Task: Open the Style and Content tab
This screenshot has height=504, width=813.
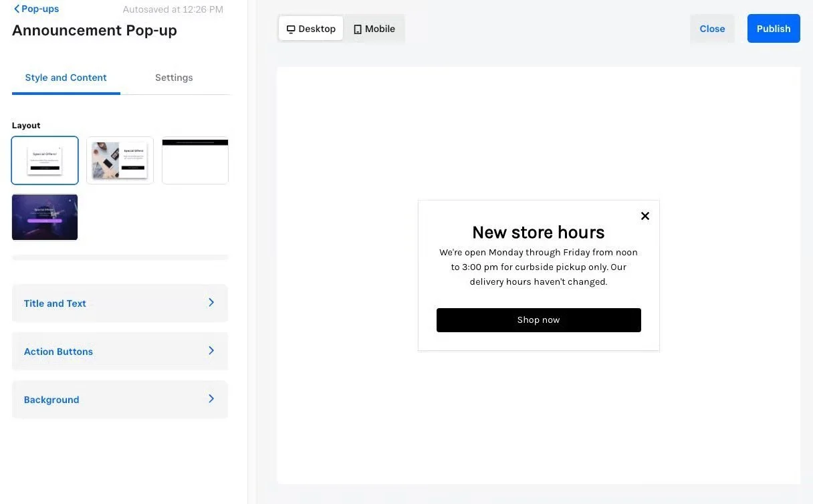Action: tap(66, 78)
